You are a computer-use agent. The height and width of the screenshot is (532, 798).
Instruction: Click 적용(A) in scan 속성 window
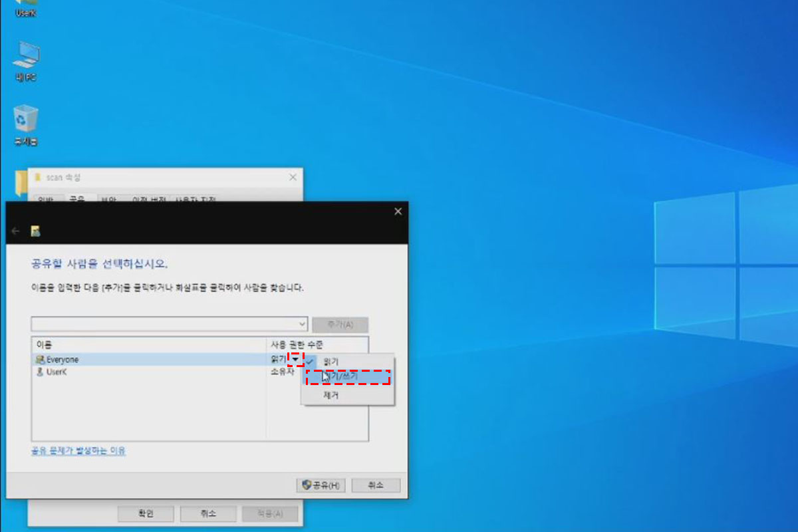click(269, 513)
